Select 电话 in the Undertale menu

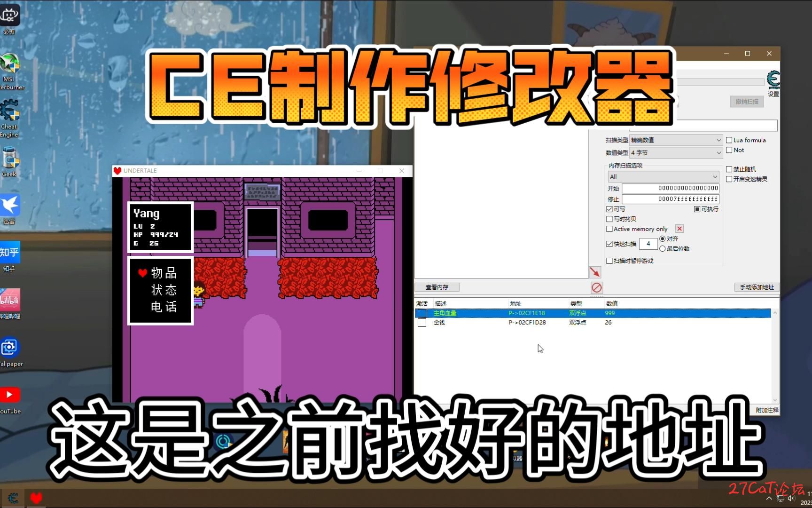[164, 307]
